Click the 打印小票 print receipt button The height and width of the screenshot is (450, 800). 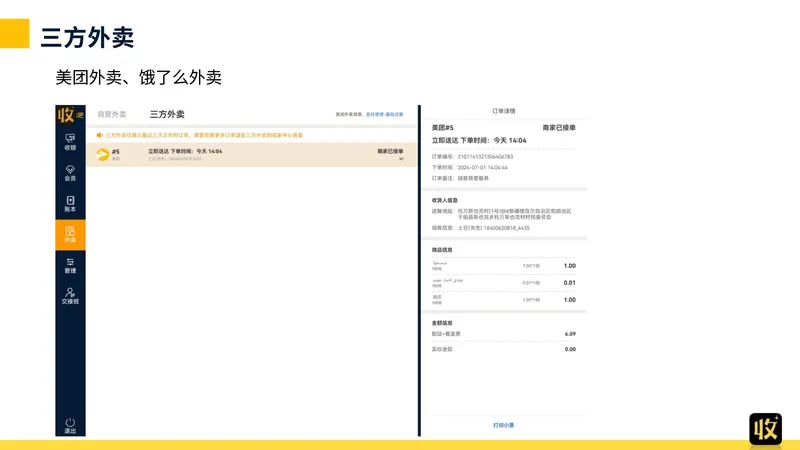click(504, 425)
